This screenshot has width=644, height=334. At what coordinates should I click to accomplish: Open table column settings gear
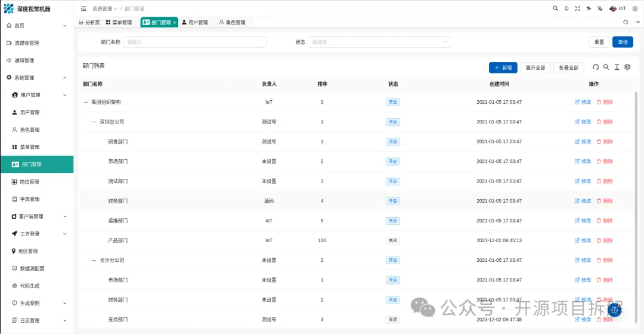click(x=627, y=67)
